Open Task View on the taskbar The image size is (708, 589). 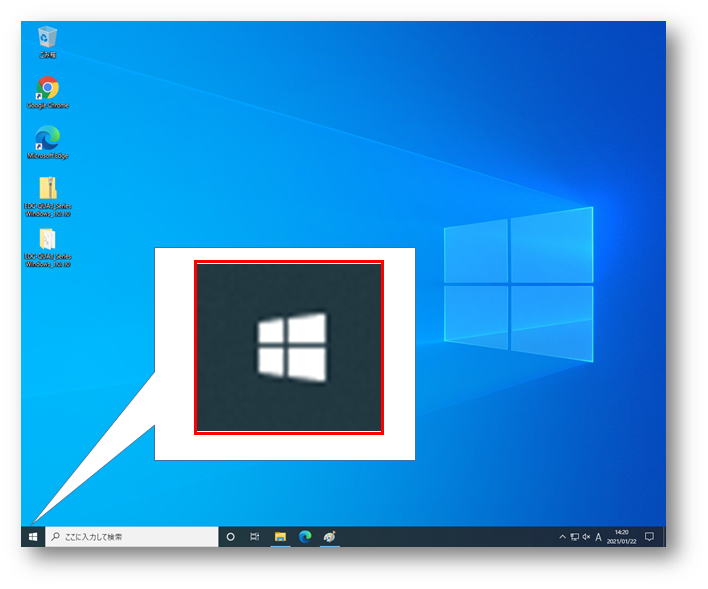point(255,537)
